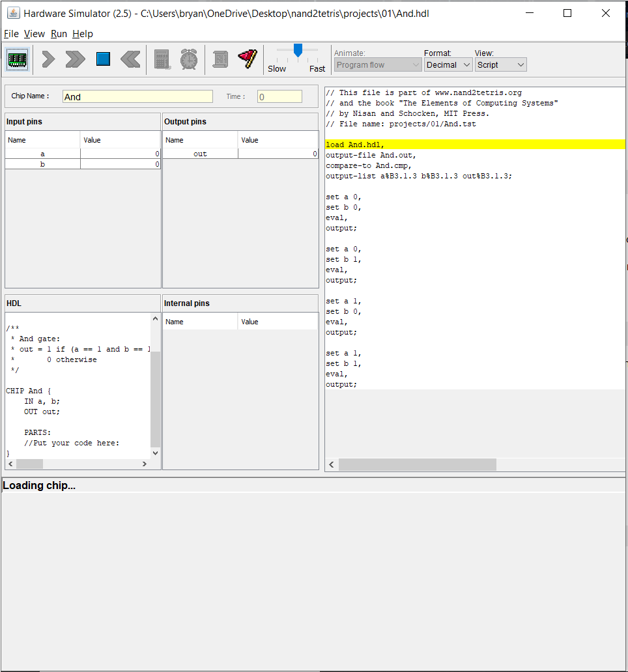This screenshot has height=672, width=628.
Task: Run the script with the fast-forward icon
Action: point(76,59)
